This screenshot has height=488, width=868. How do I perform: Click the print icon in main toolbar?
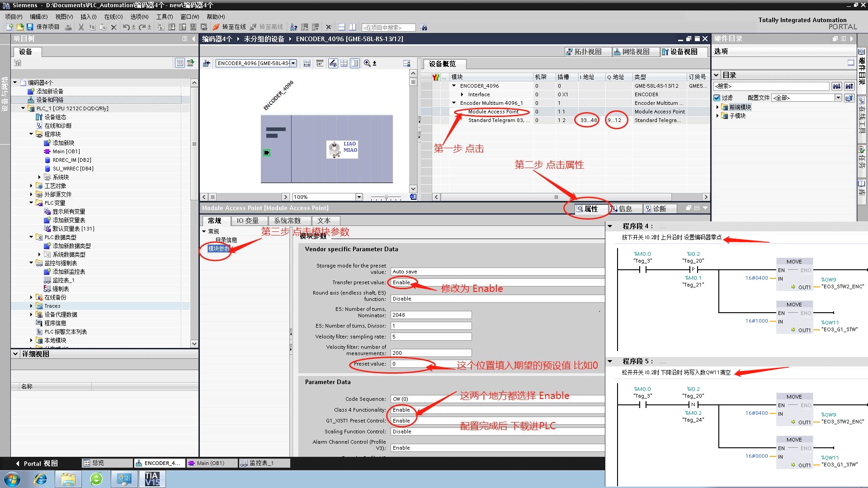68,27
